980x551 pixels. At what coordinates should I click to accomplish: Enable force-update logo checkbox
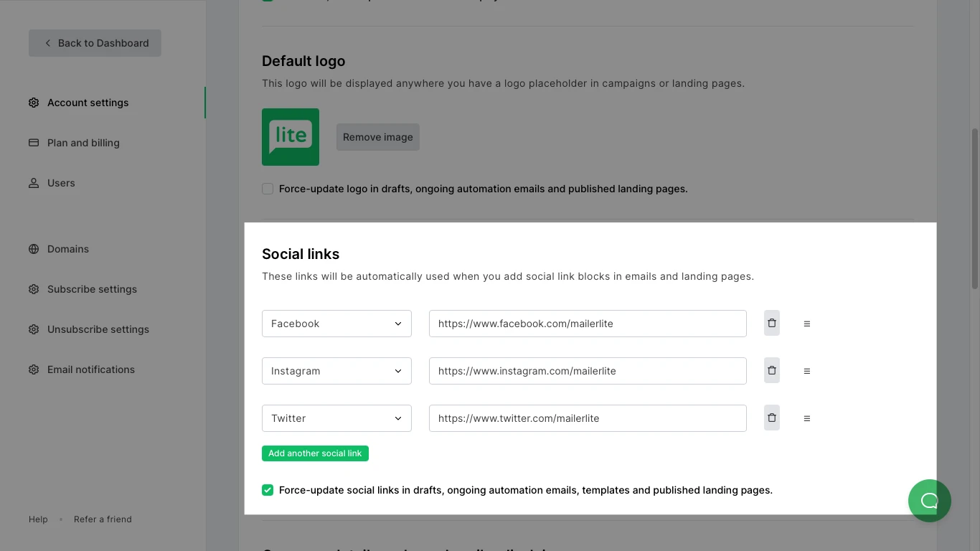[268, 189]
